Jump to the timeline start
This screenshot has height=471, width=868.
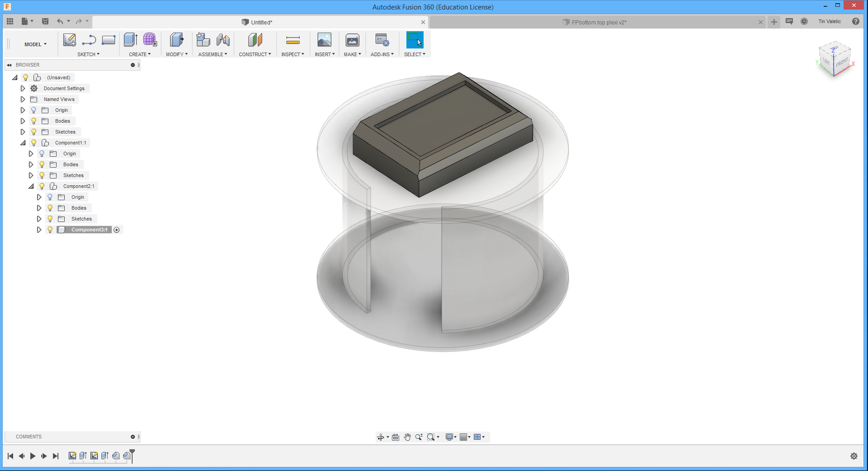pos(10,456)
